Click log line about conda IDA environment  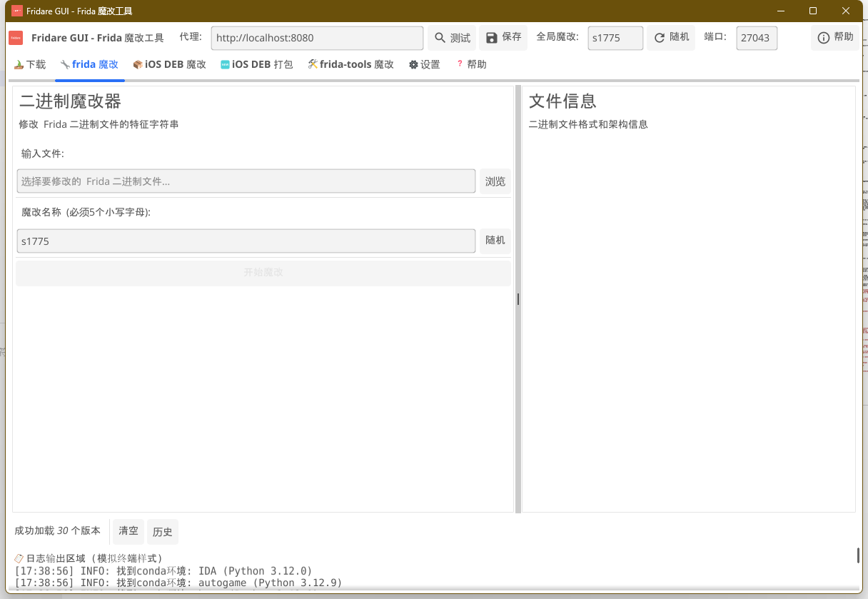(x=163, y=571)
